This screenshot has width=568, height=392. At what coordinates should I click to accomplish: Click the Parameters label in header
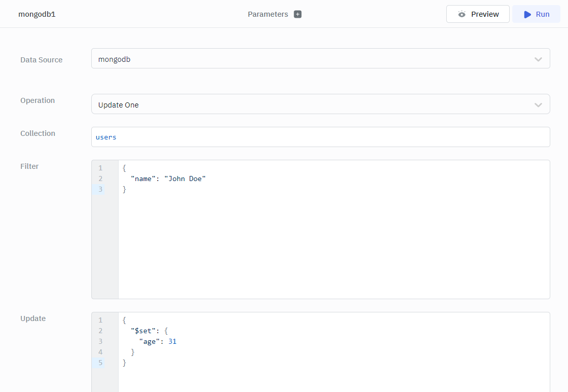(x=268, y=14)
